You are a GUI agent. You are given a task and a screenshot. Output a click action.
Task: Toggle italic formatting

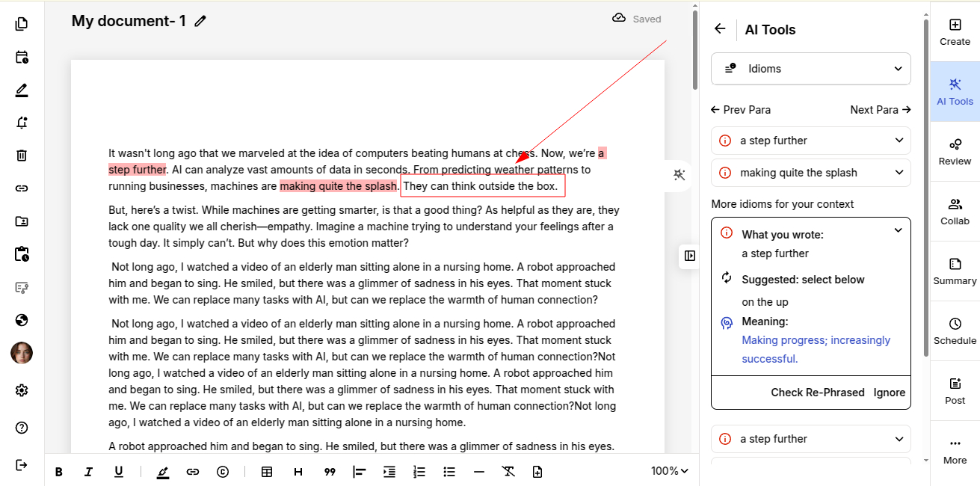click(x=89, y=472)
